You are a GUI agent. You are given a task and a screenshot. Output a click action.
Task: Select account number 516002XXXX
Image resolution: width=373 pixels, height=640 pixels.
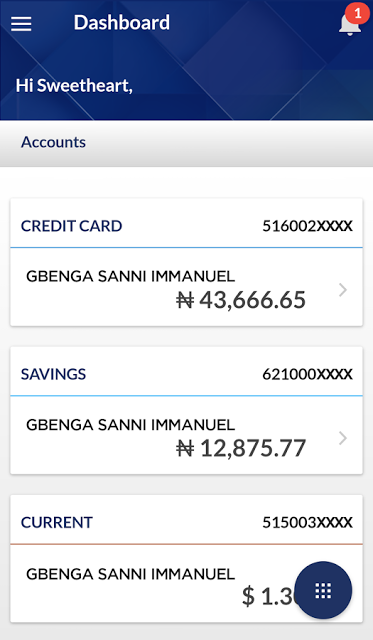(x=307, y=226)
